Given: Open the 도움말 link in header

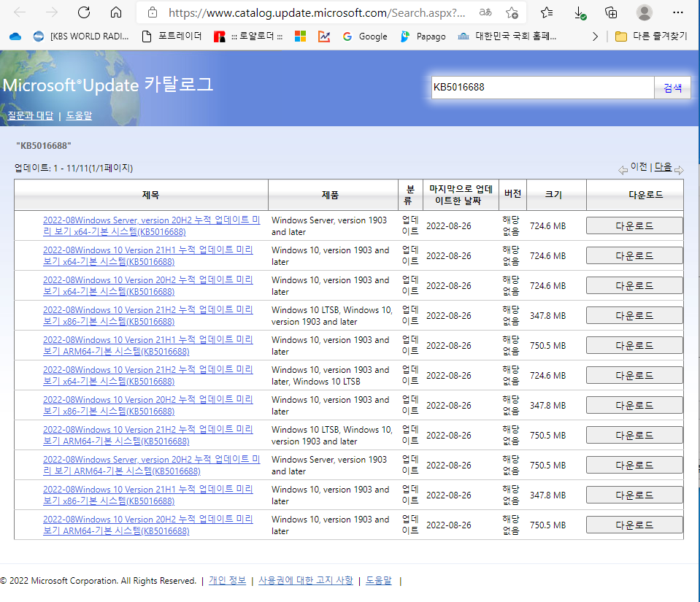Looking at the screenshot, I should coord(79,115).
